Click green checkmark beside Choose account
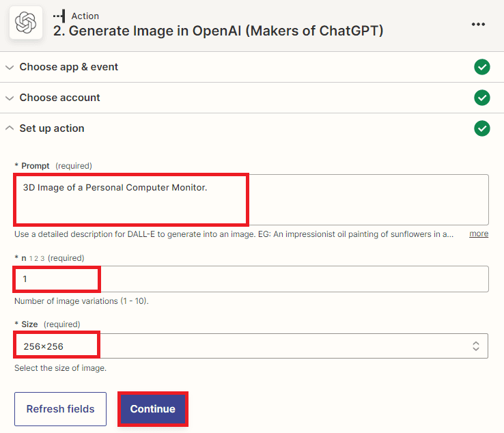The image size is (504, 433). [482, 98]
